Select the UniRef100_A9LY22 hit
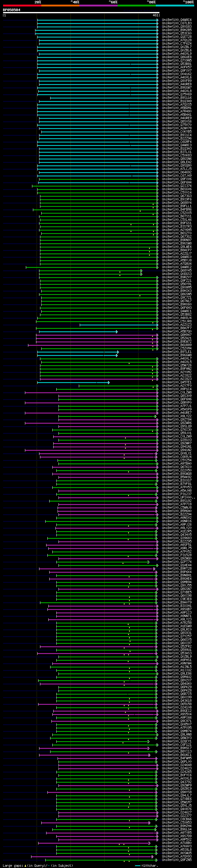197x868 pixels. pyautogui.click(x=176, y=416)
